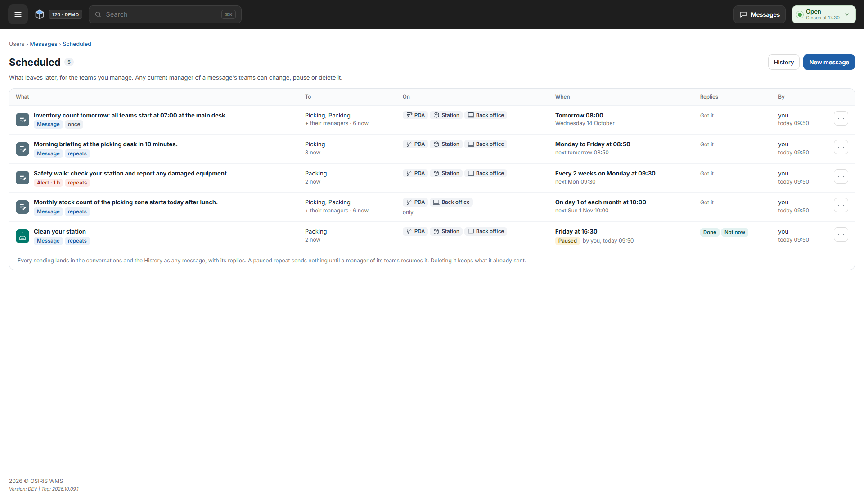Click PDA chip in Inventory count row
The image size is (864, 504).
coord(415,115)
